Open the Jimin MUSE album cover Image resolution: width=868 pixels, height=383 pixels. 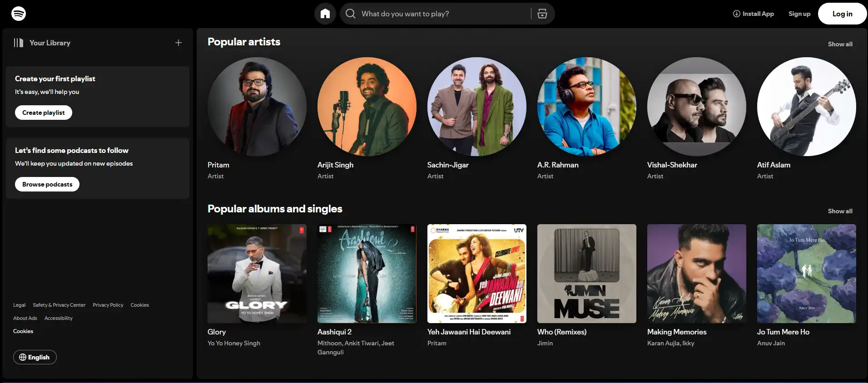pos(587,274)
